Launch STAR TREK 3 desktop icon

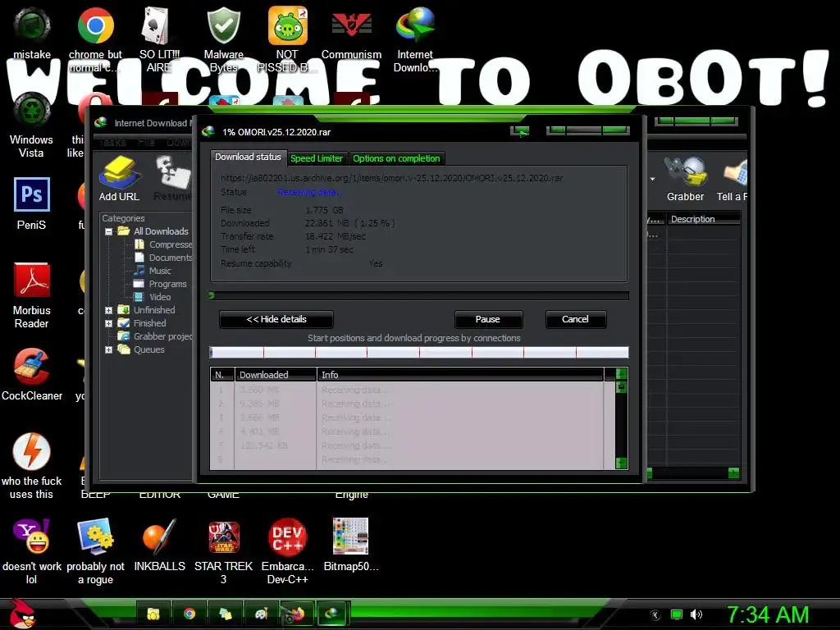(223, 551)
